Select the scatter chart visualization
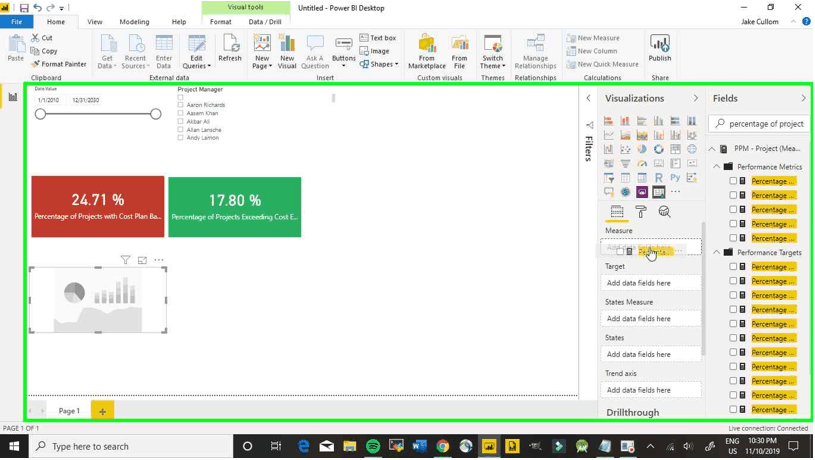 pos(625,149)
